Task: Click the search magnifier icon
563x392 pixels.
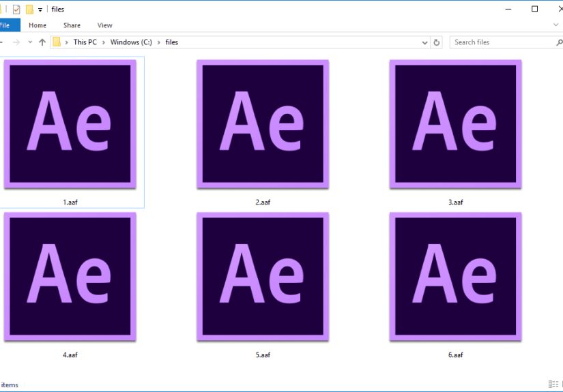Action: 559,43
